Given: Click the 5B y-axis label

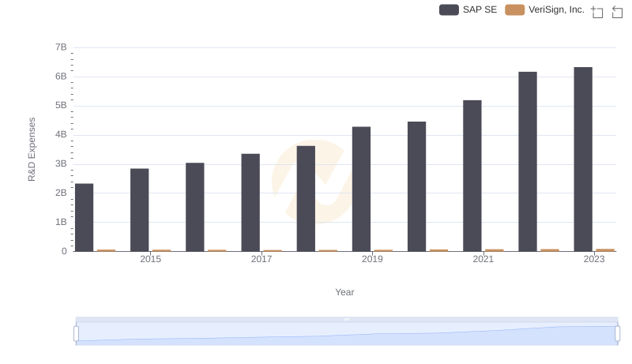Looking at the screenshot, I should (61, 106).
